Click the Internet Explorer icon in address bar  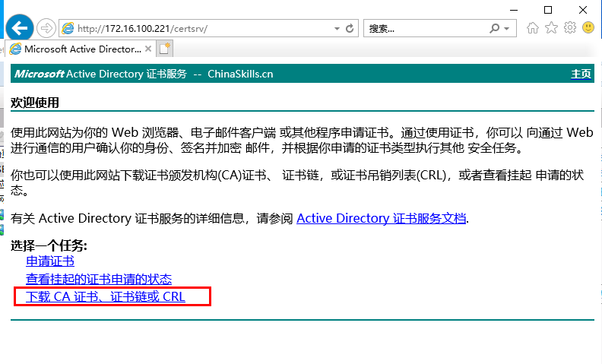(68, 28)
